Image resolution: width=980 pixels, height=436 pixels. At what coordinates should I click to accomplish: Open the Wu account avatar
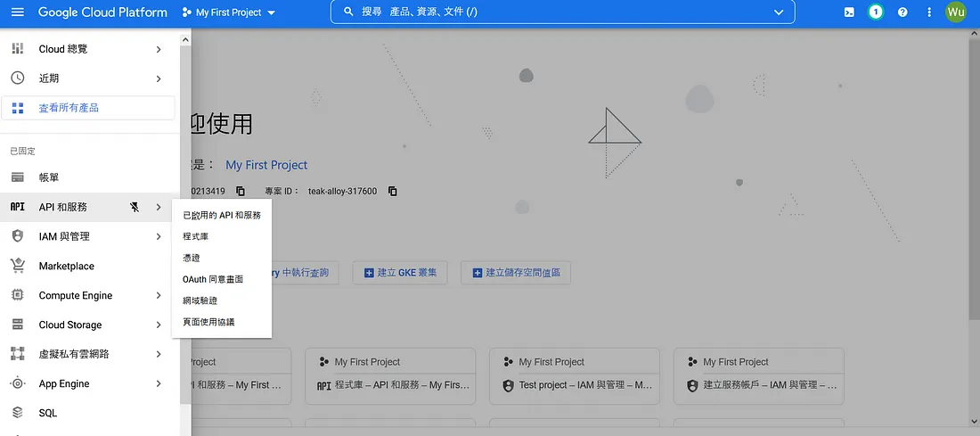(956, 12)
